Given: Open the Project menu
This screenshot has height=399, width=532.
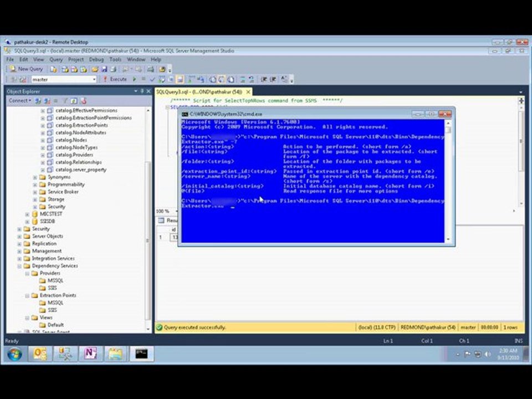Looking at the screenshot, I should [76, 59].
